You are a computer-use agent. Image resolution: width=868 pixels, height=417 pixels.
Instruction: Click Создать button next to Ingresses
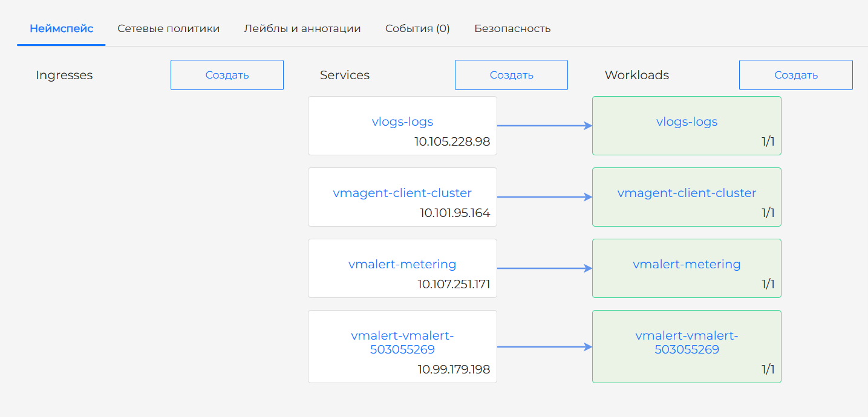click(x=227, y=75)
